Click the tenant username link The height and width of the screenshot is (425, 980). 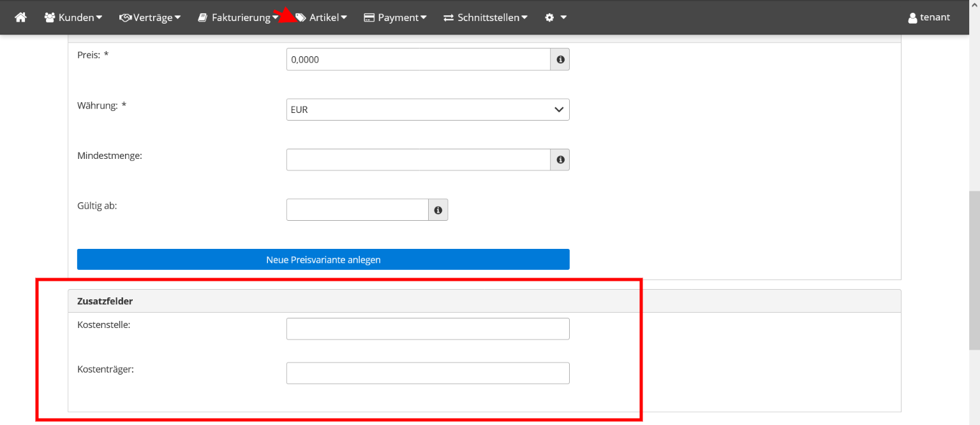[x=935, y=17]
